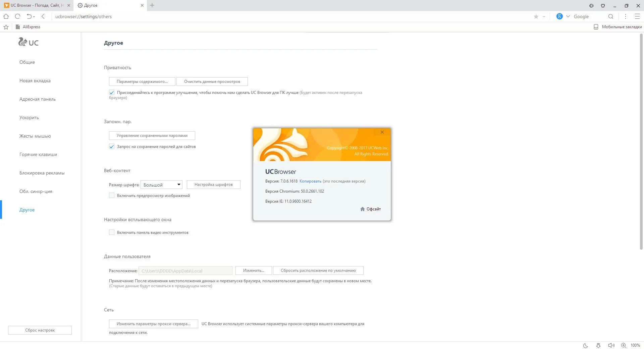
Task: Click bookmarks bar star icon
Action: pos(6,27)
